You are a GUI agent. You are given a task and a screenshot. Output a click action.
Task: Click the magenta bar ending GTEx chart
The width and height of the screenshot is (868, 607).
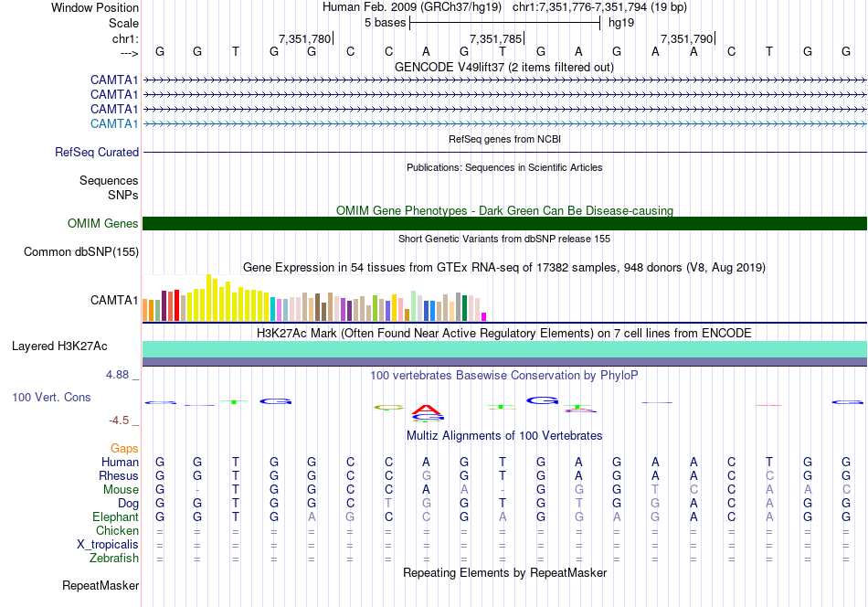tap(484, 317)
